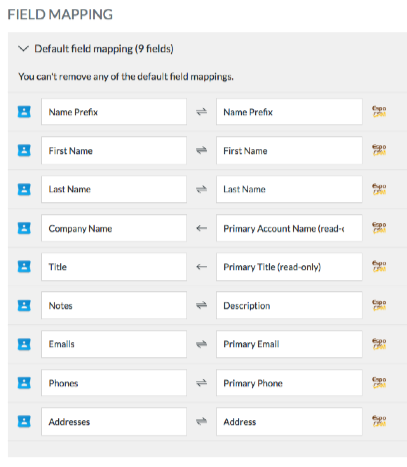Click the EspoCRM logo in First Name row

[x=379, y=150]
